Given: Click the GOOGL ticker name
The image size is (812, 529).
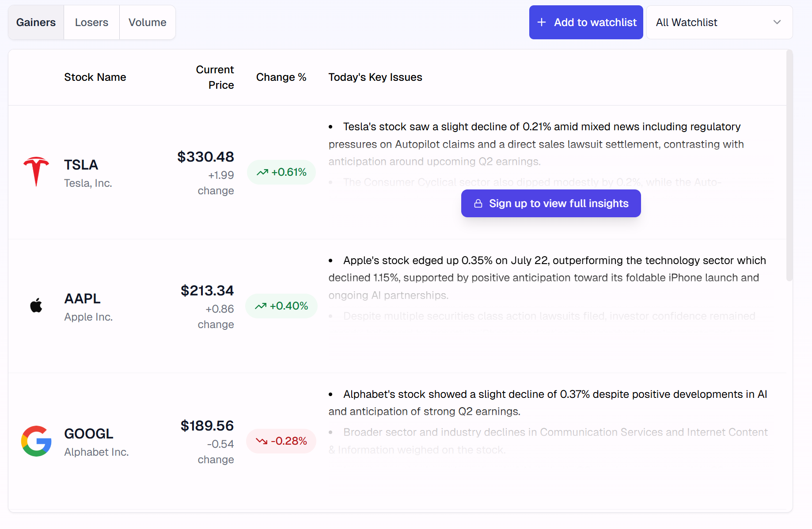Looking at the screenshot, I should [89, 434].
